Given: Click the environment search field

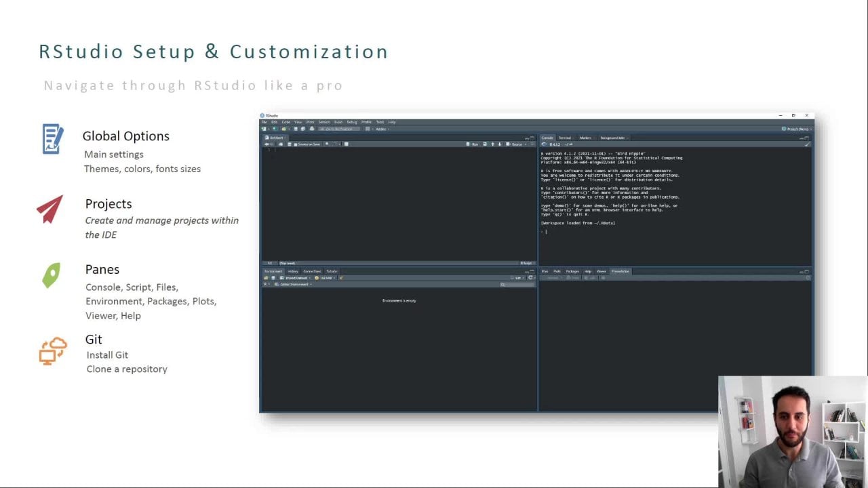Looking at the screenshot, I should (517, 285).
